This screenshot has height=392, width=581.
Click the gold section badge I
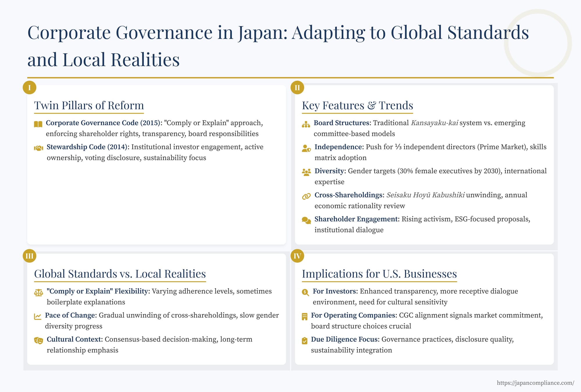click(x=29, y=87)
